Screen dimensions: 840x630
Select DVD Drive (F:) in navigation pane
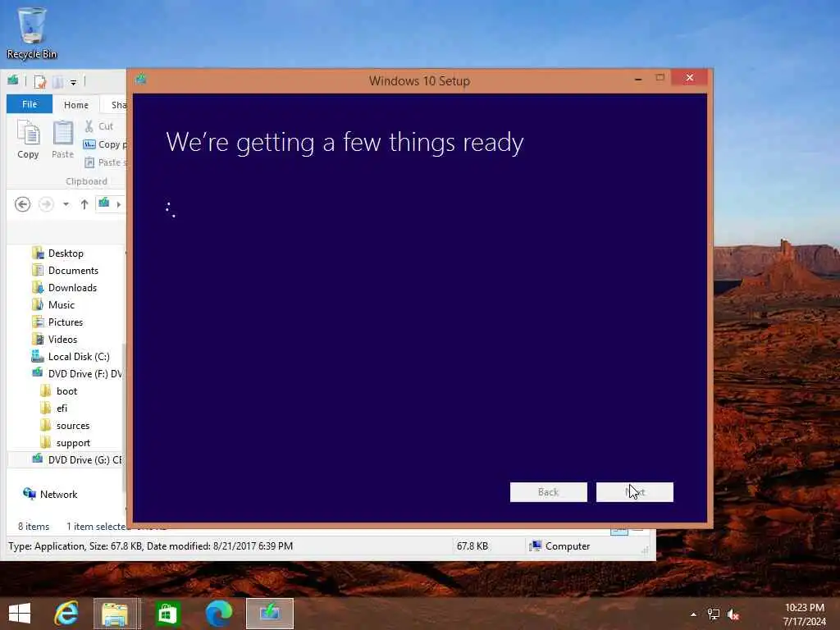pyautogui.click(x=84, y=373)
